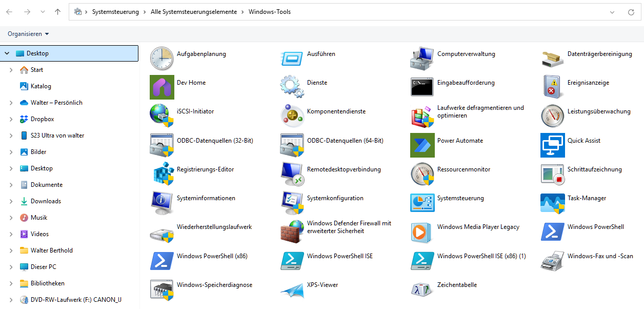Open ODBC-Datenquellen (64-Bit) icon
644x309 pixels.
[292, 145]
